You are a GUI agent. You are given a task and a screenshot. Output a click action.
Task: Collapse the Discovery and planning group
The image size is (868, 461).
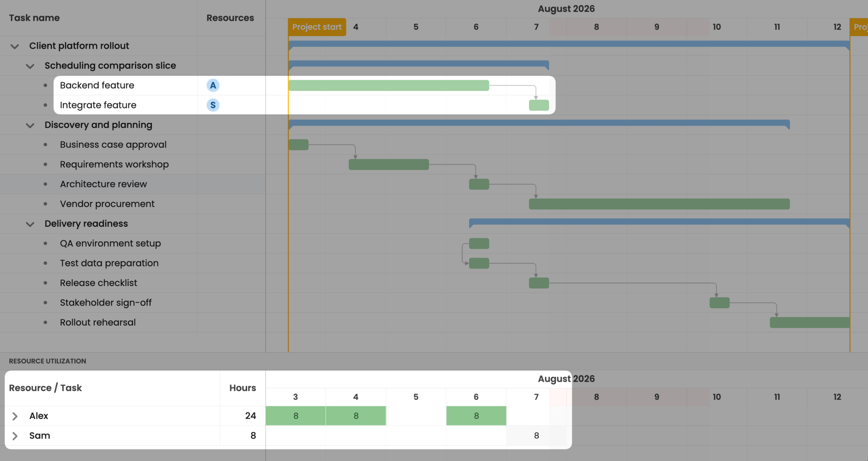coord(30,125)
